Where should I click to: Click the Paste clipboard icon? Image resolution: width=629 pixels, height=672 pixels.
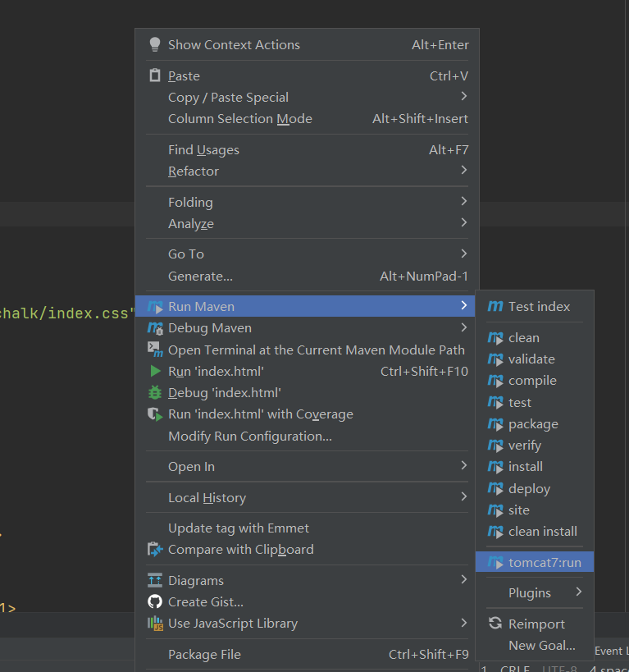pyautogui.click(x=155, y=75)
